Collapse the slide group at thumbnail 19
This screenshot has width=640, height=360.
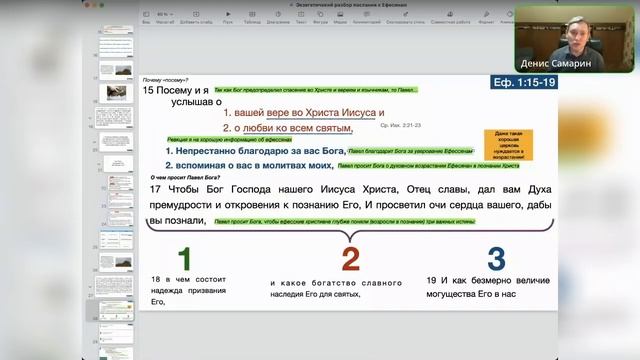(90, 118)
